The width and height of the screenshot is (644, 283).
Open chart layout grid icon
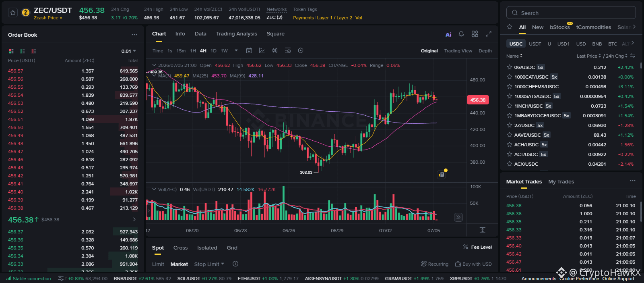(475, 34)
